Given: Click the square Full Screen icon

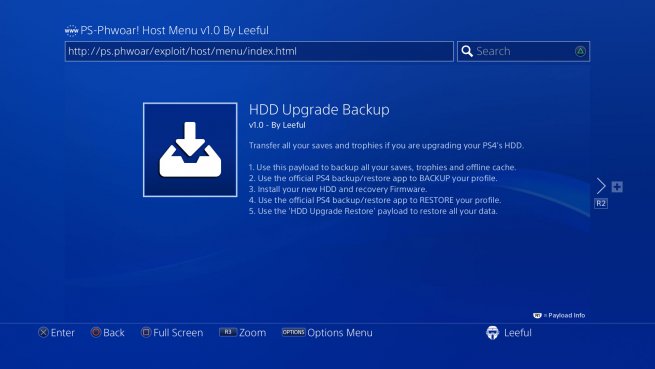Looking at the screenshot, I should (146, 333).
